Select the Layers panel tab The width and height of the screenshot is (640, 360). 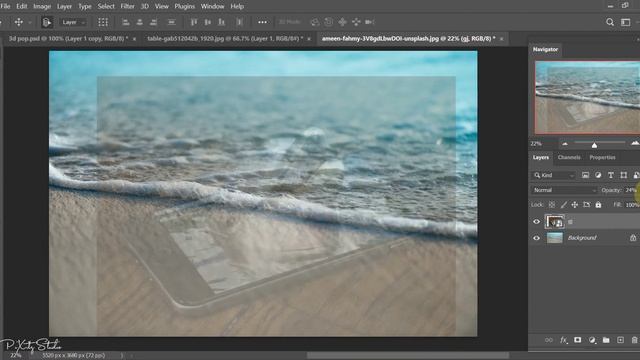click(541, 158)
